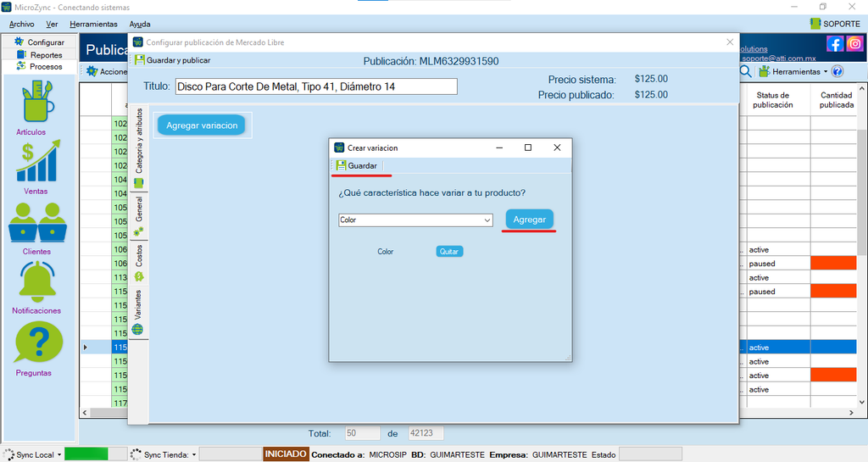Open the Clientes icon
868x462 pixels.
37,222
